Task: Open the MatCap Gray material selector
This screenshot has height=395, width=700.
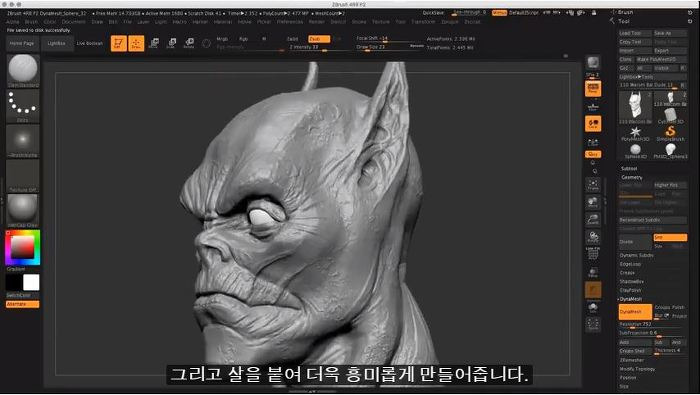Action: 23,211
